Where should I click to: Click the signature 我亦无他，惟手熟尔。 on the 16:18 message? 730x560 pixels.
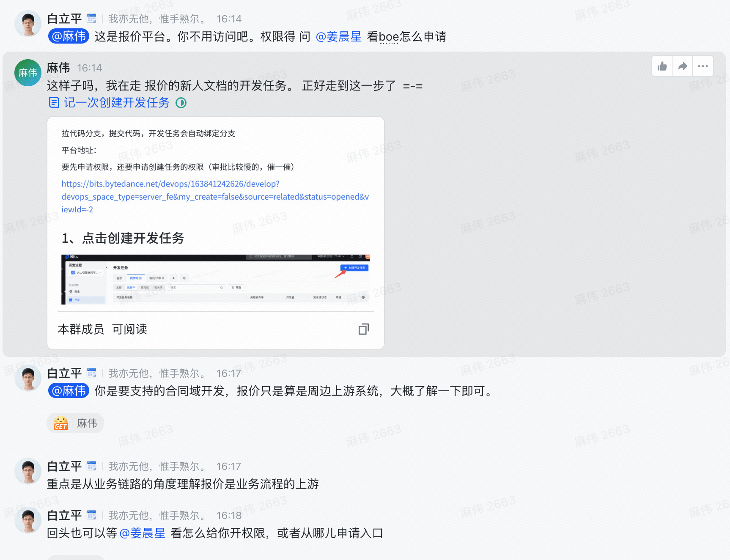click(x=157, y=516)
